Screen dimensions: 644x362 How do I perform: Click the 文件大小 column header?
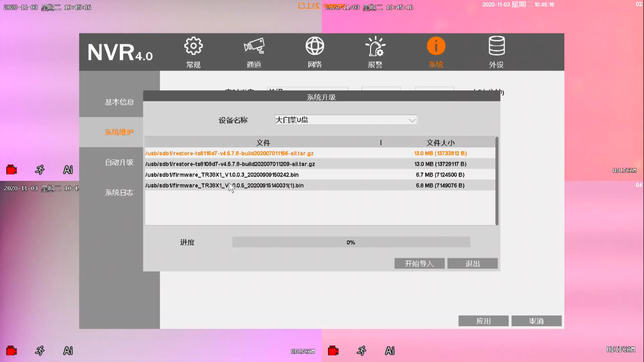(440, 142)
